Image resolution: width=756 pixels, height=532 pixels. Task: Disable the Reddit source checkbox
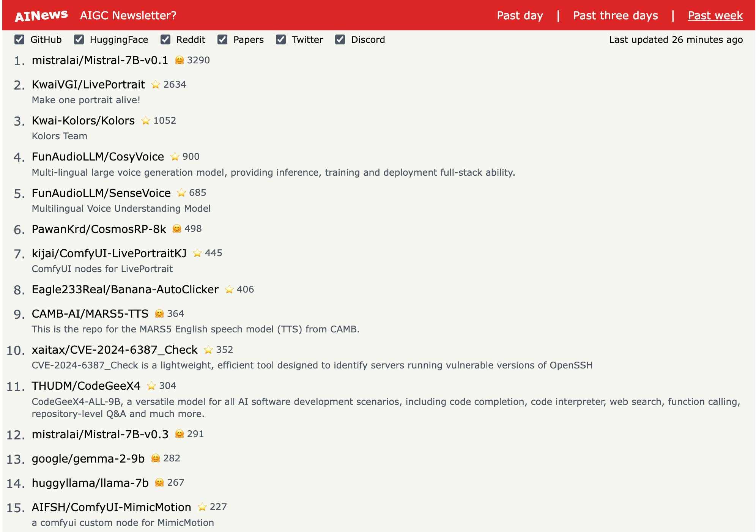(165, 39)
